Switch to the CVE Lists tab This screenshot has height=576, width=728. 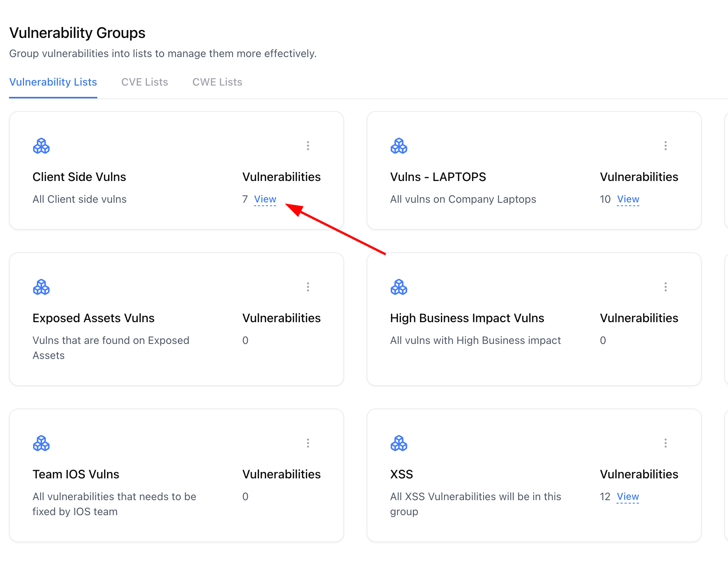144,82
